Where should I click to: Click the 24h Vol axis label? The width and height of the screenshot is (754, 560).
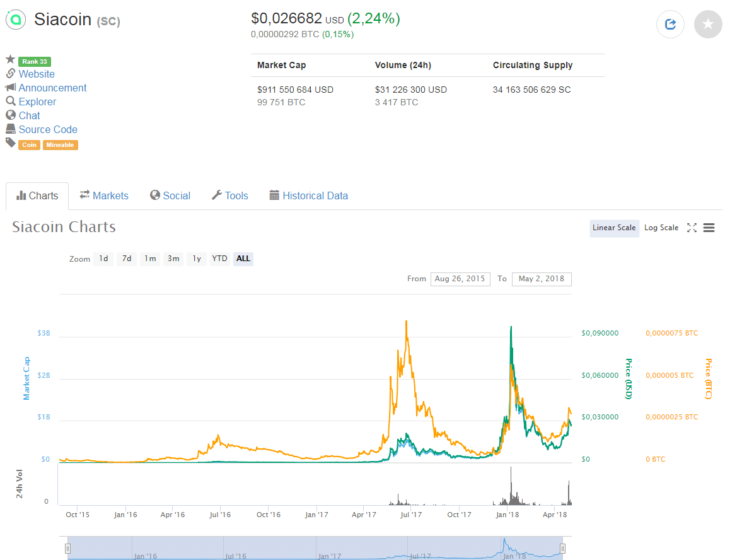pyautogui.click(x=20, y=484)
